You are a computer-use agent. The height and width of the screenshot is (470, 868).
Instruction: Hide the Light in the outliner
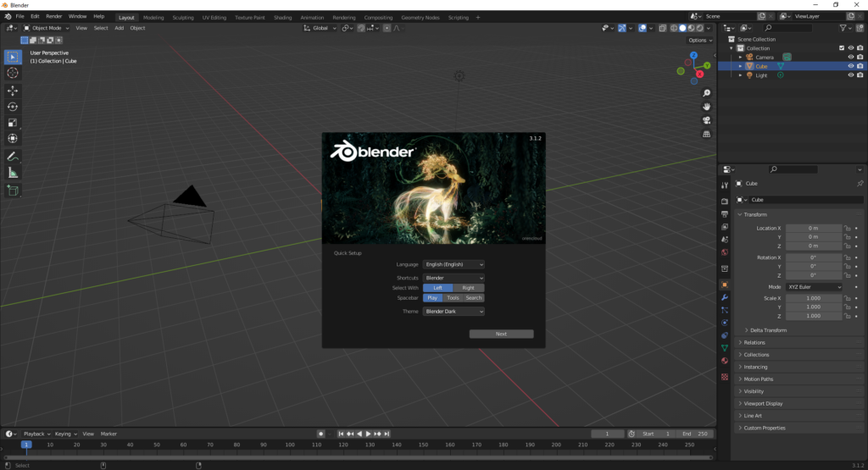[x=851, y=75]
